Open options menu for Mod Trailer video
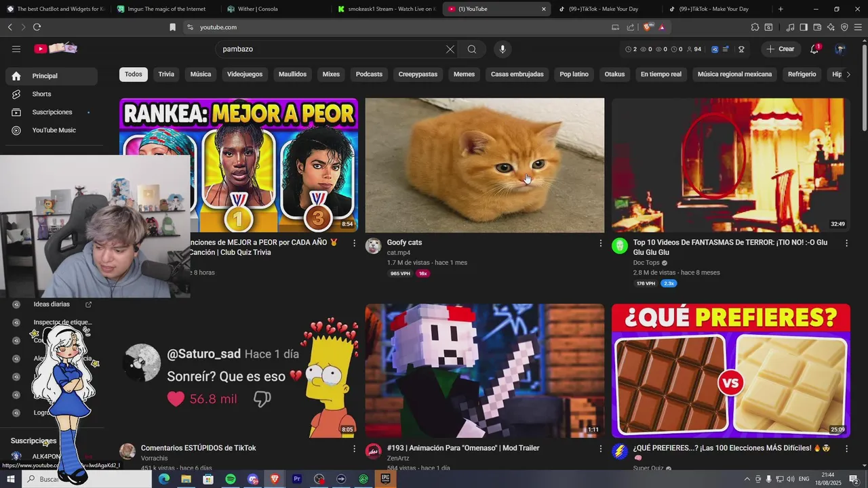Viewport: 868px width, 488px height. (x=600, y=449)
